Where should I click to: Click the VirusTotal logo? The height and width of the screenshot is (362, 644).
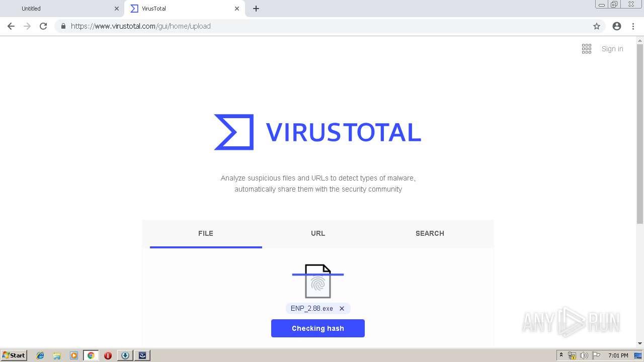pyautogui.click(x=317, y=132)
